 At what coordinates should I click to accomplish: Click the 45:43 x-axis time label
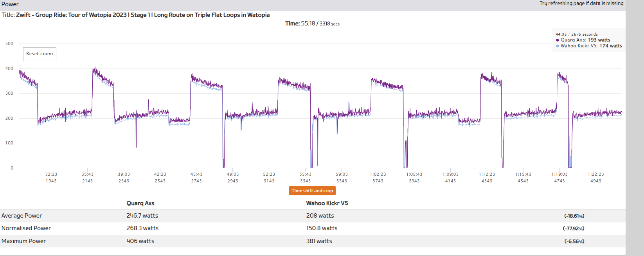tap(196, 174)
